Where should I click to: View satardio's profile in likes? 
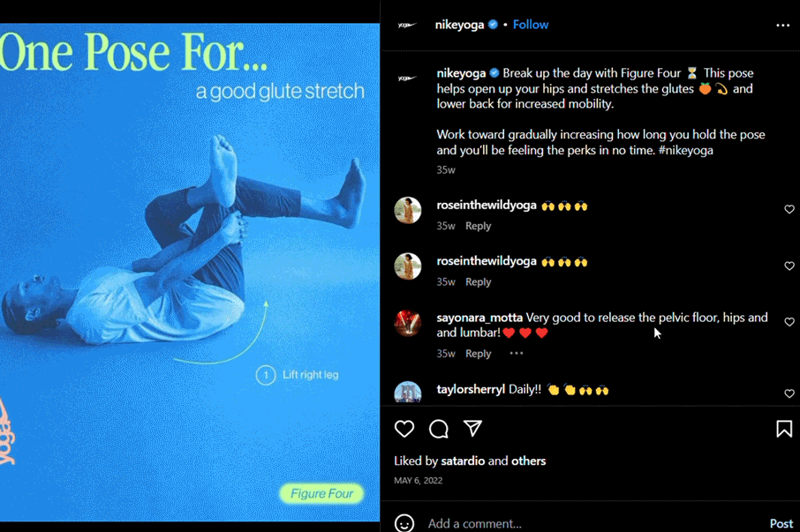[463, 461]
